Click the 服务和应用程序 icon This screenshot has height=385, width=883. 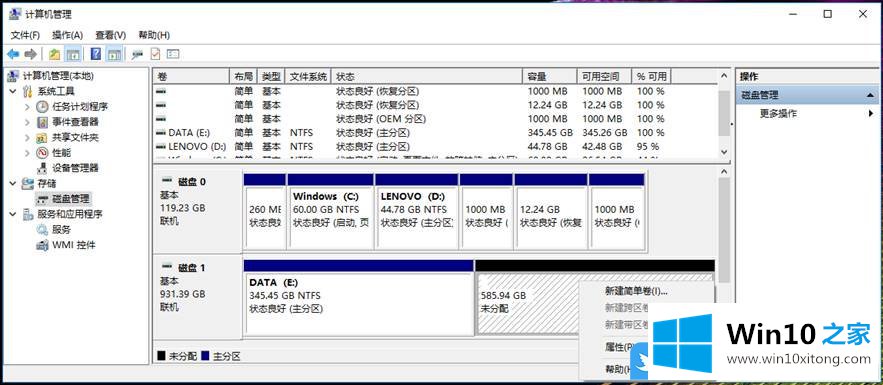[28, 214]
